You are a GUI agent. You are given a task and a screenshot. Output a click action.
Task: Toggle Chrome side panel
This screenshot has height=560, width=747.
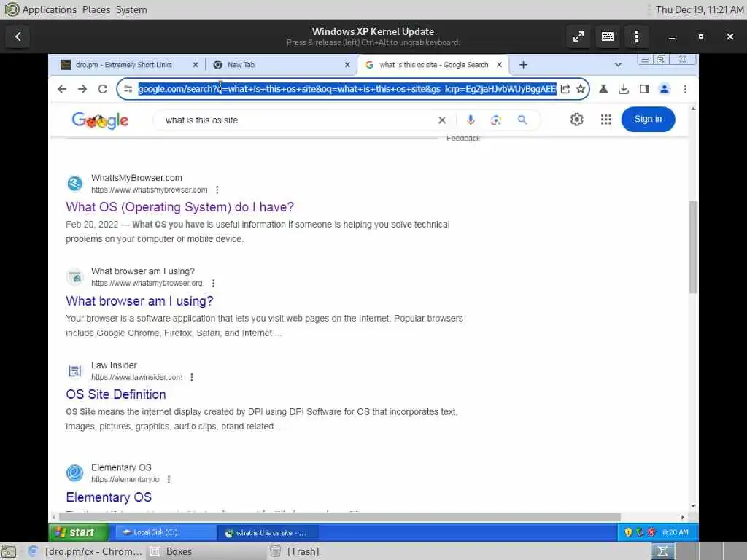pyautogui.click(x=644, y=89)
